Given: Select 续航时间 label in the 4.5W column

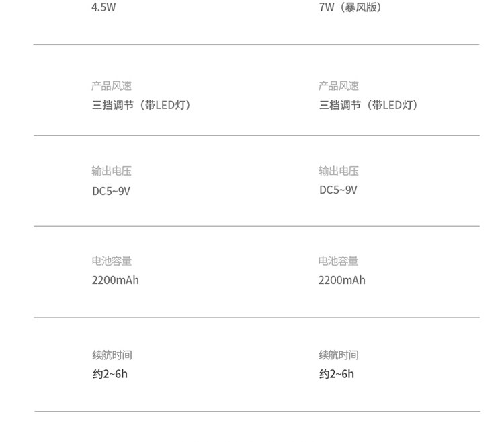Looking at the screenshot, I should click(112, 355).
